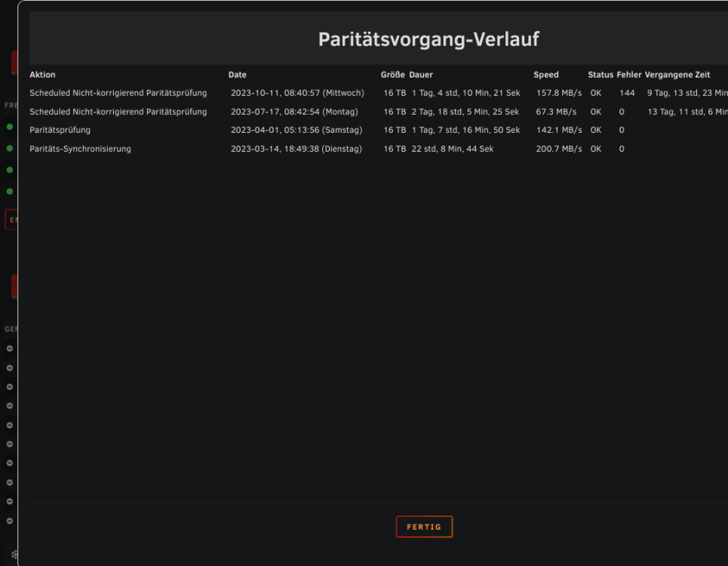Click the OK status in the 2023-10-11 row

click(596, 93)
